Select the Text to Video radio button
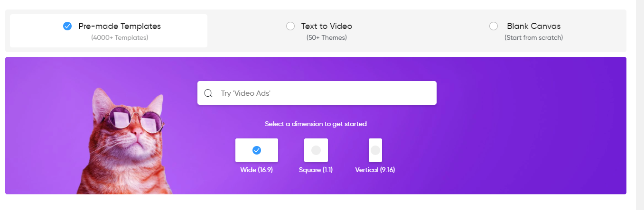Image resolution: width=644 pixels, height=210 pixels. point(290,26)
